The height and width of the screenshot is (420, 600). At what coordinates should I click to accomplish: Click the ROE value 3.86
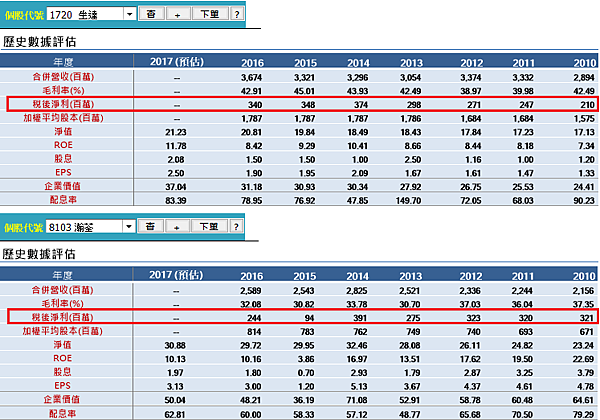click(x=306, y=359)
